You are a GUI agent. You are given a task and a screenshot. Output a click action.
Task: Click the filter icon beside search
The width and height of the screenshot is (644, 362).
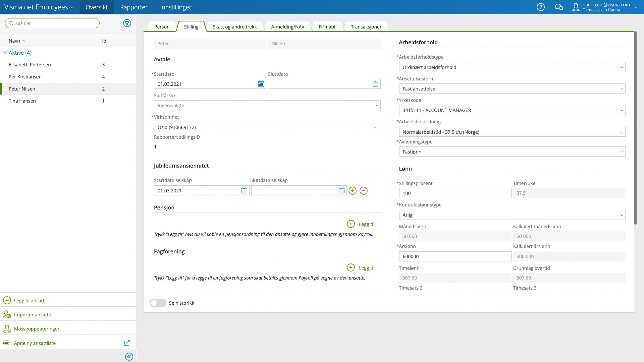tap(127, 23)
